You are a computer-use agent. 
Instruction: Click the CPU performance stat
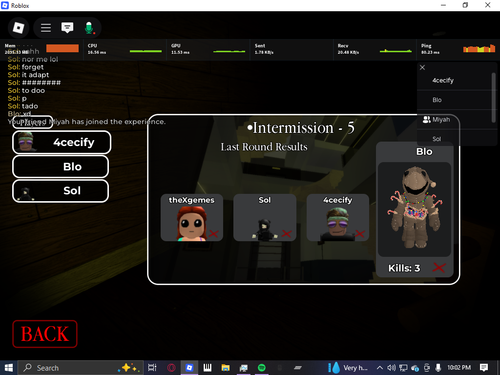[125, 49]
